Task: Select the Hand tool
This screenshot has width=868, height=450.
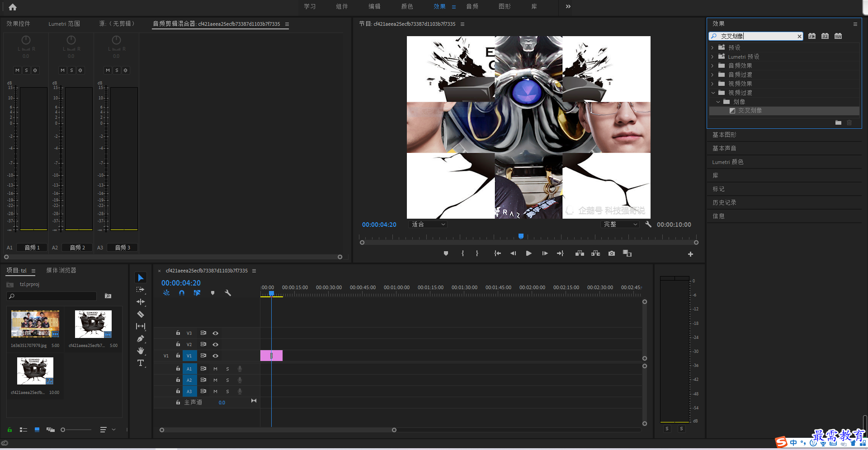Action: pyautogui.click(x=141, y=351)
